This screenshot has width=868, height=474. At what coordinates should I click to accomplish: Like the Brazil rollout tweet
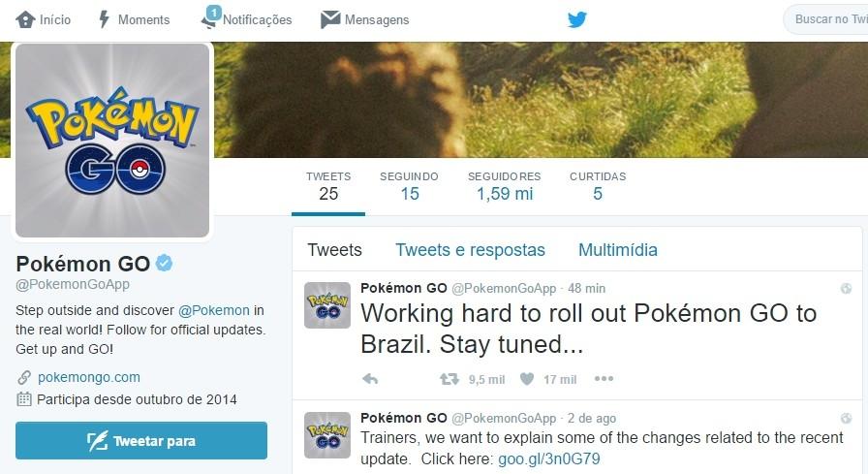click(527, 379)
